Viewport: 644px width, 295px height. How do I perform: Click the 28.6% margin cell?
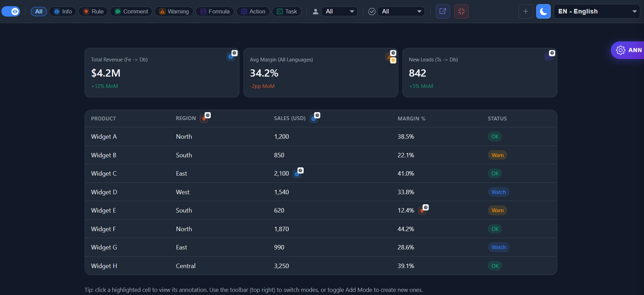(x=406, y=247)
